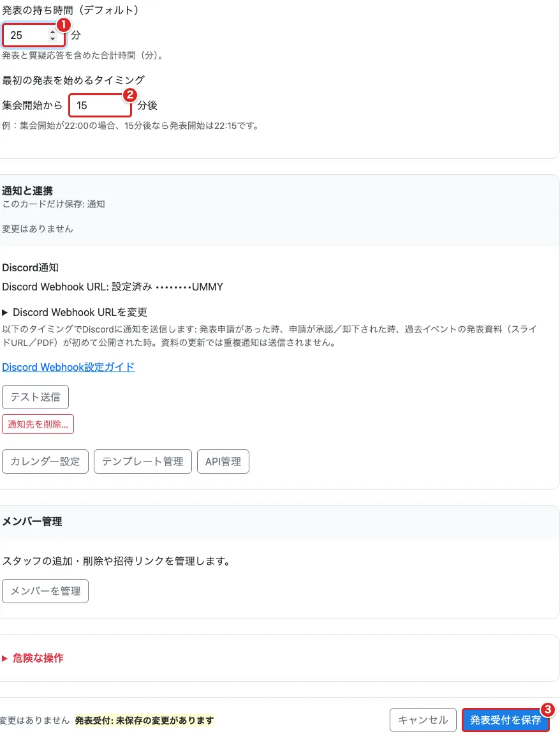Expand the 危険な操作 section
The height and width of the screenshot is (743, 560).
pos(33,658)
